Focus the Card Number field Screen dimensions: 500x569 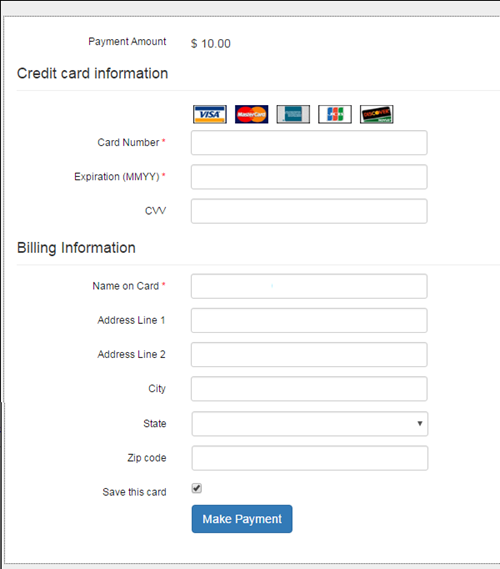(309, 143)
